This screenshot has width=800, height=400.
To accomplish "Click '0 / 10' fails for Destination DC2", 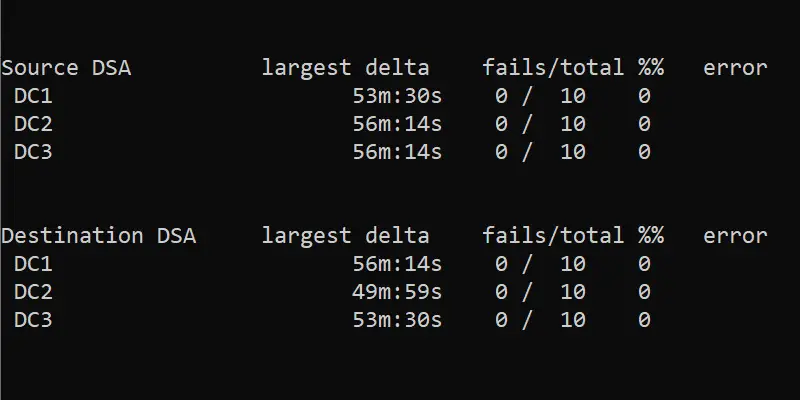I will click(x=540, y=292).
